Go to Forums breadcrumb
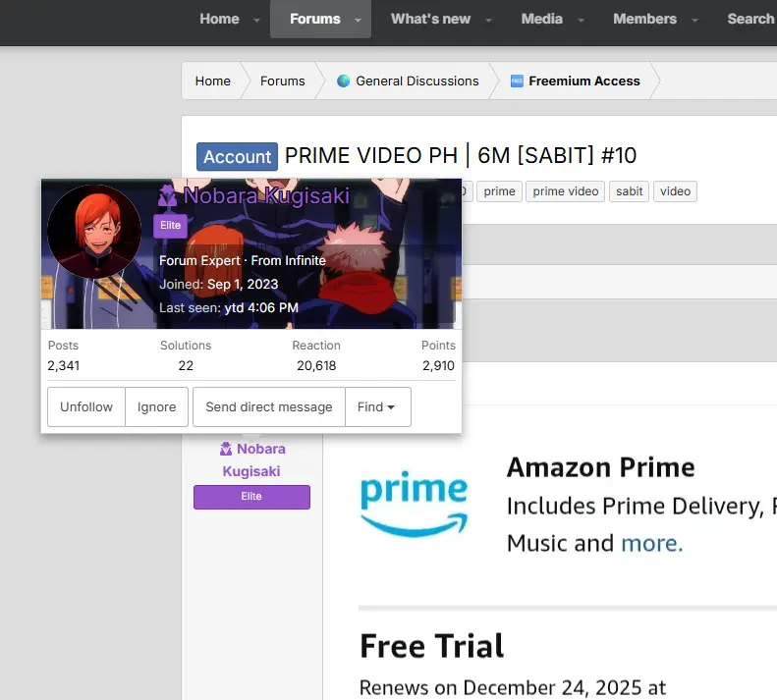 click(x=283, y=81)
